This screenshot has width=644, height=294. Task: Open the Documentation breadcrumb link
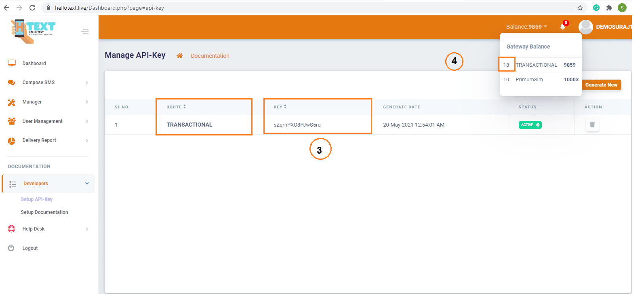pos(210,56)
